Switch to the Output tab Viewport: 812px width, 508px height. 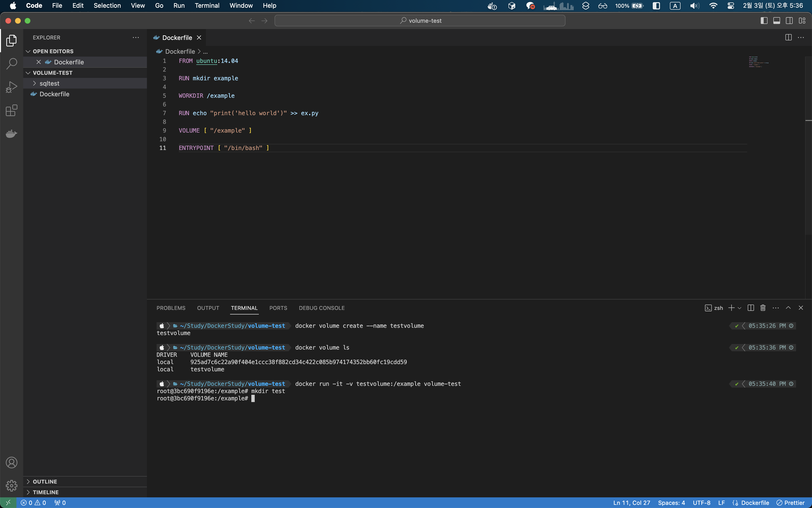208,308
